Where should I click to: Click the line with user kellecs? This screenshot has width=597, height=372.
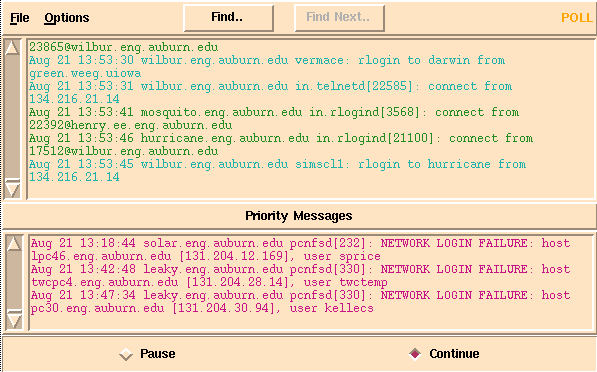click(x=203, y=308)
